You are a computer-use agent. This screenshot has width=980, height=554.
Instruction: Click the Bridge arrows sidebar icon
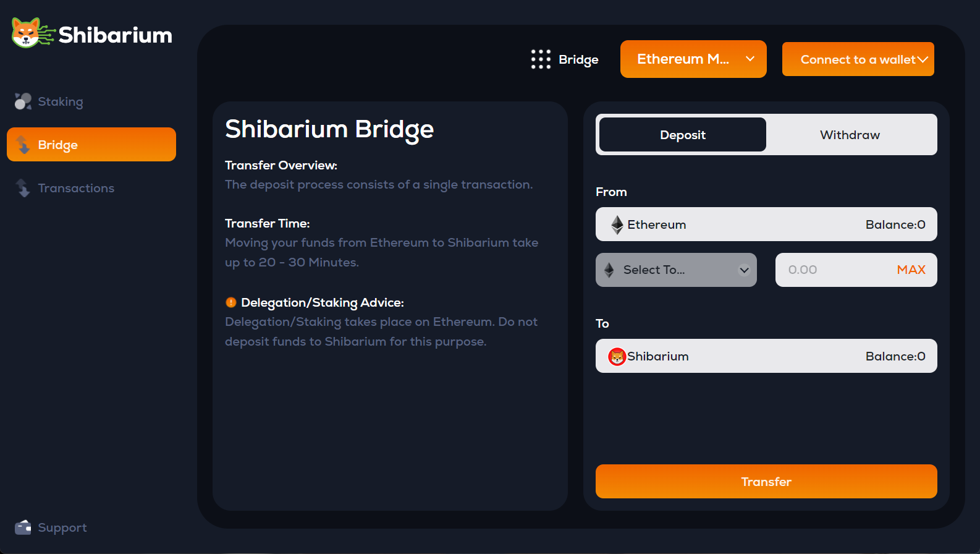click(x=23, y=145)
